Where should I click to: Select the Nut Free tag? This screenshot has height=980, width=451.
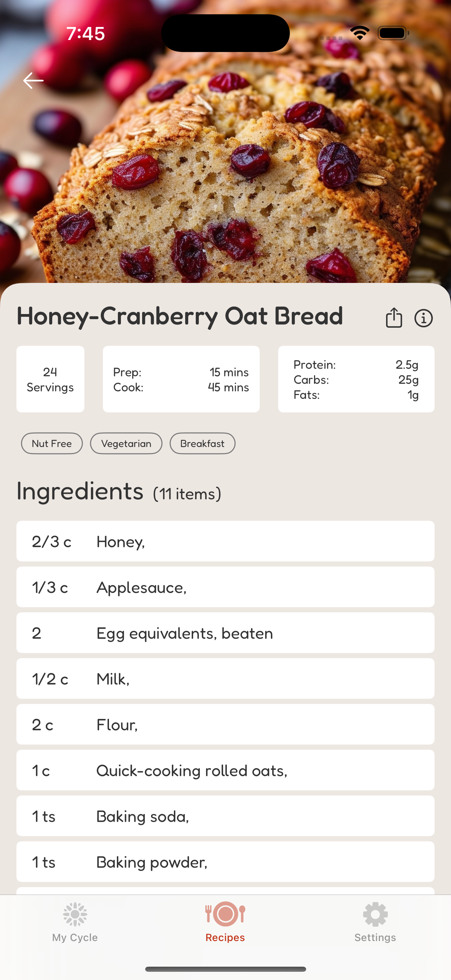[52, 443]
